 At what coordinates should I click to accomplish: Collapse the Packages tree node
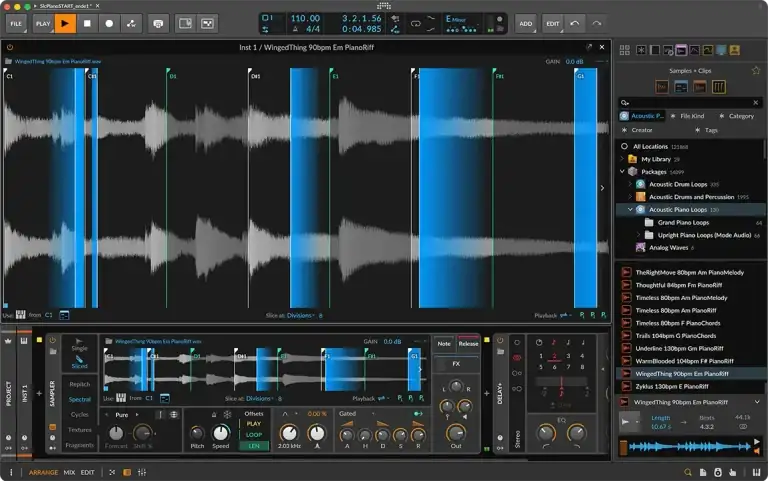click(x=622, y=171)
